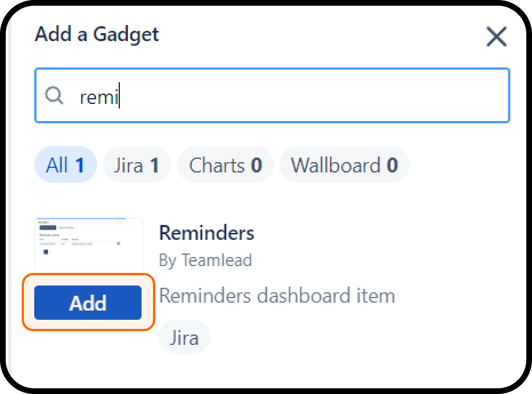
Task: Click the By Teamlead author text
Action: click(x=205, y=260)
